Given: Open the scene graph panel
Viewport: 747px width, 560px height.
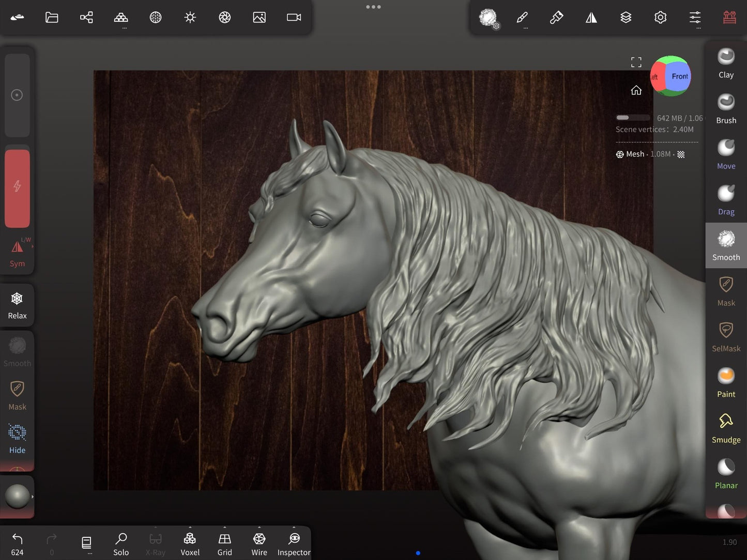Looking at the screenshot, I should pyautogui.click(x=86, y=17).
